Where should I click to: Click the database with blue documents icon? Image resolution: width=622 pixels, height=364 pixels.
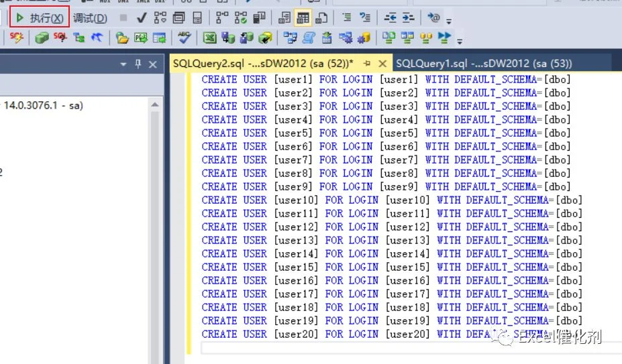click(247, 38)
